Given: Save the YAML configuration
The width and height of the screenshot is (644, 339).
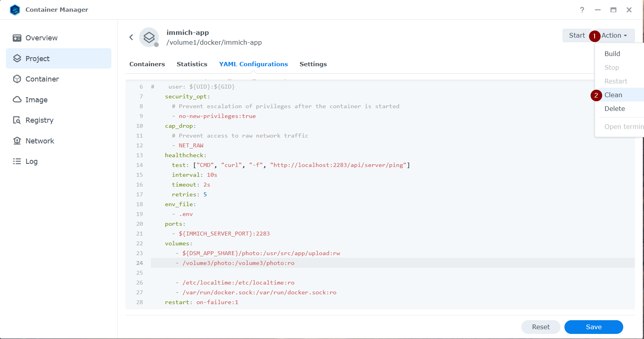Looking at the screenshot, I should [x=593, y=327].
